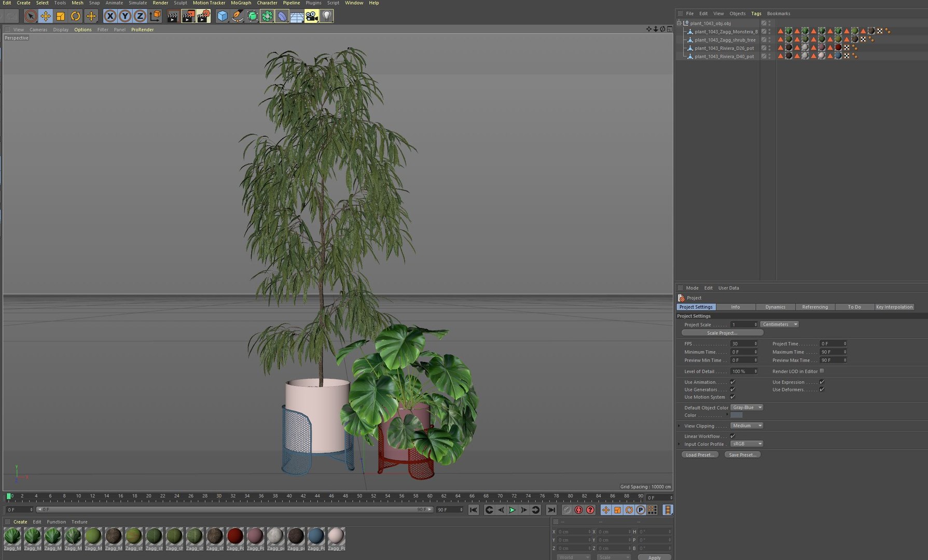Image resolution: width=928 pixels, height=560 pixels.
Task: Toggle the Use Expression checkbox
Action: (822, 382)
